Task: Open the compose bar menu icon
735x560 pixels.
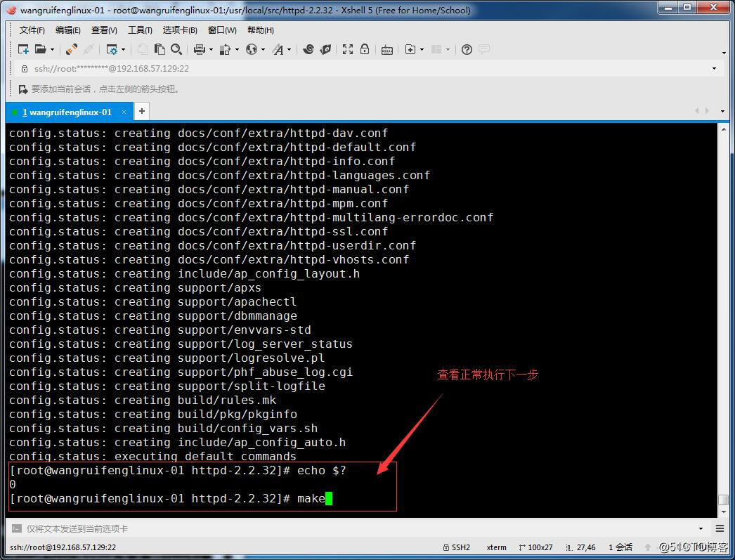Action: click(720, 528)
